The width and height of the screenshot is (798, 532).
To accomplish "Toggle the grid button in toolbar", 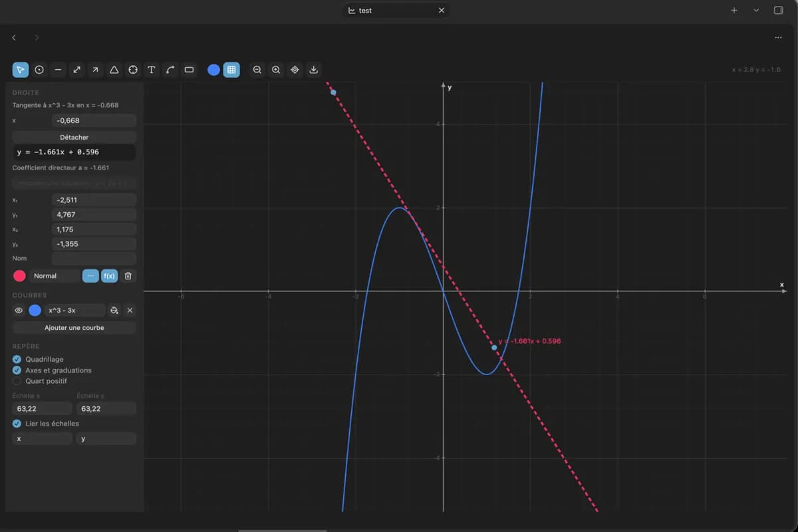I will [x=231, y=69].
